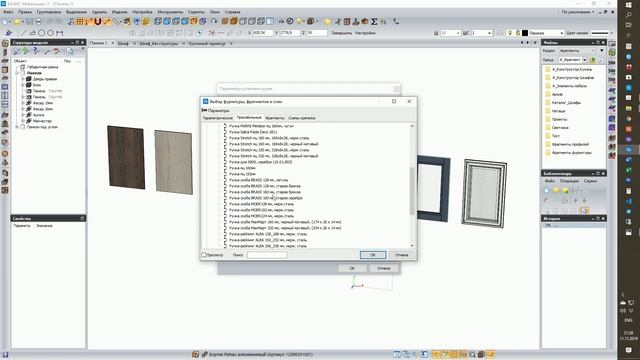The width and height of the screenshot is (640, 360).
Task: Open the Инструменты menu
Action: 170,12
